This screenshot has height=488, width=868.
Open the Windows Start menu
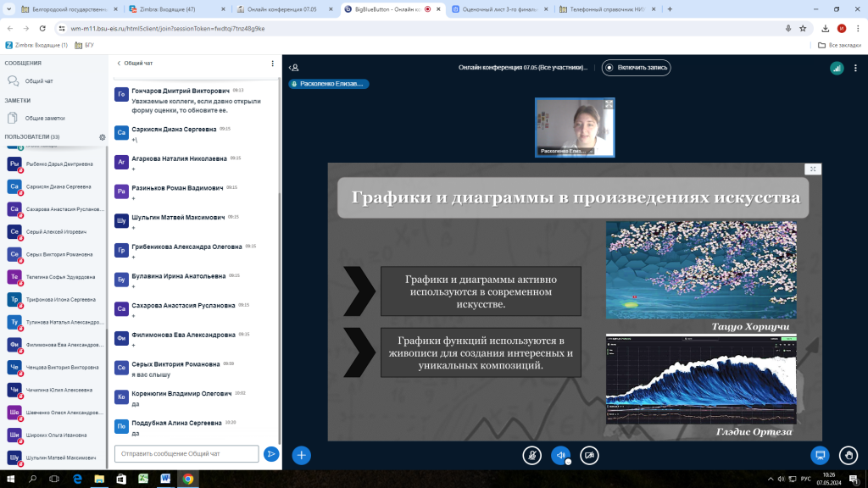pyautogui.click(x=10, y=480)
